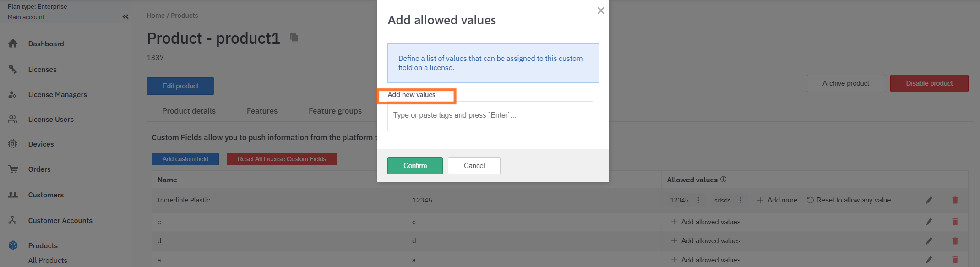Click the Licenses key icon
Viewport: 980px width, 267px height.
coord(13,69)
